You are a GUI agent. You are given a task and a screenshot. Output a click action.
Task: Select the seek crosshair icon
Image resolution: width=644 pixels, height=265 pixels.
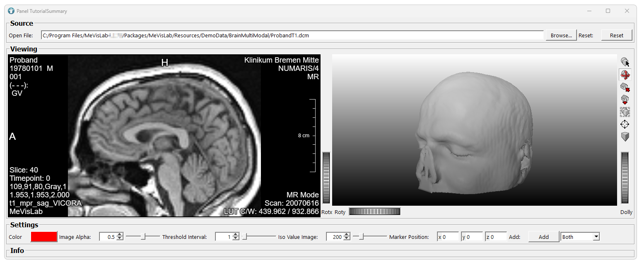tap(625, 124)
